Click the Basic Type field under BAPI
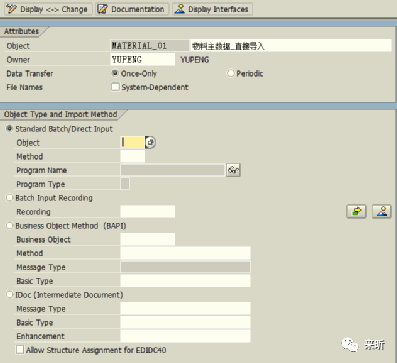 click(x=185, y=281)
